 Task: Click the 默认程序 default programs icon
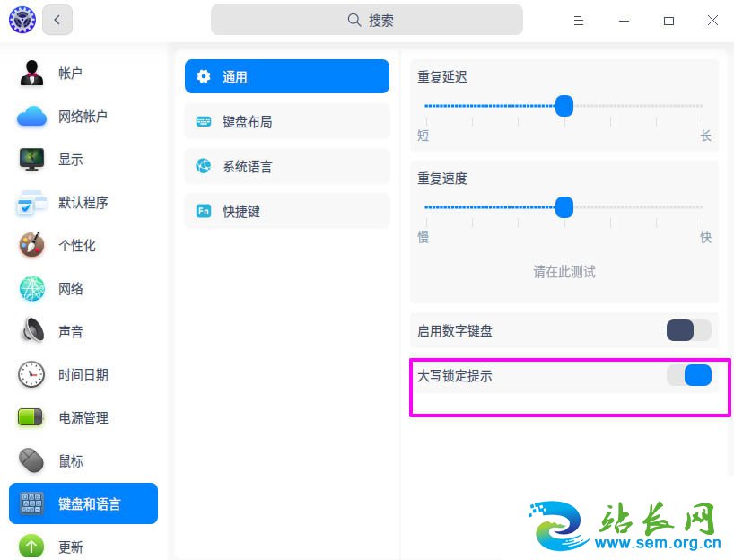point(31,203)
